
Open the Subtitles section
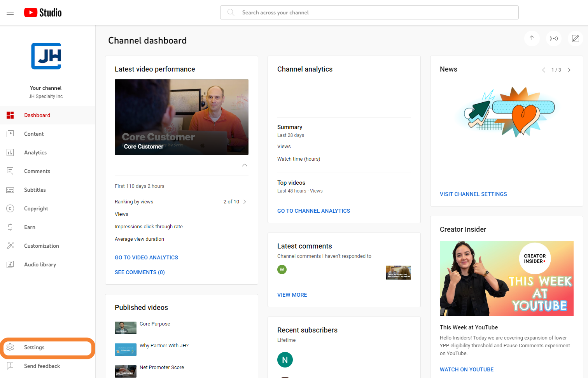tap(47, 190)
